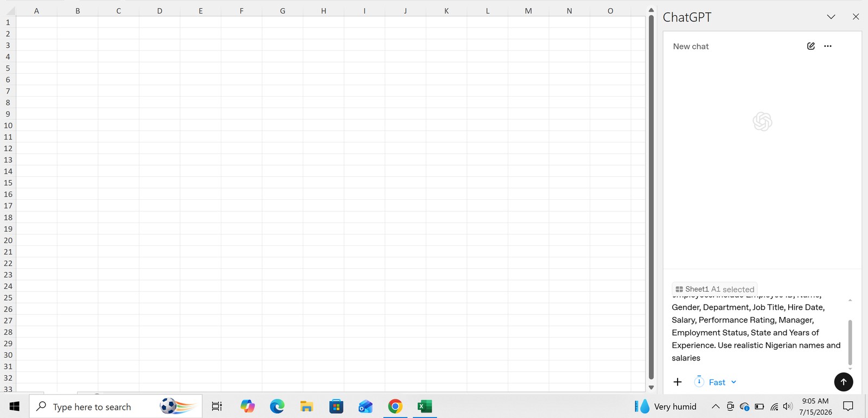Select column A header
Screen dimensions: 868x418
[x=36, y=10]
